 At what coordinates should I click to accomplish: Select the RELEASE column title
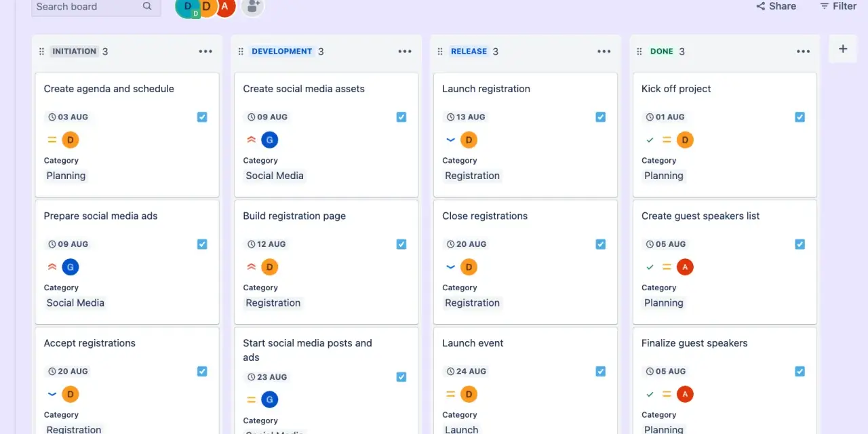[469, 52]
